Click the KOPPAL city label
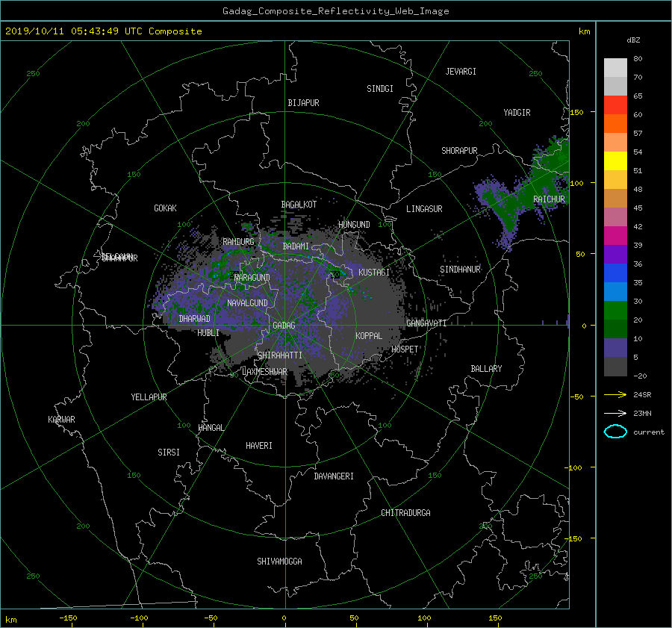Screen dimensions: 672x628 (369, 335)
